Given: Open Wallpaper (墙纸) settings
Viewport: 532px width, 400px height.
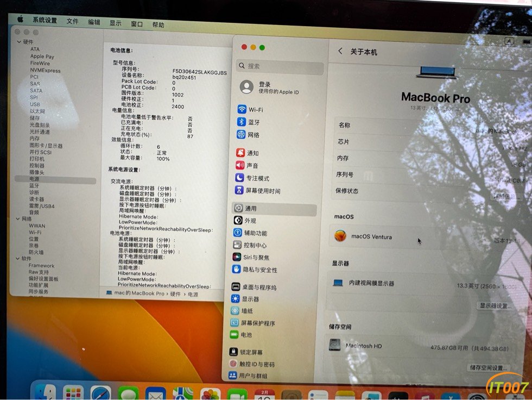Looking at the screenshot, I should click(242, 311).
